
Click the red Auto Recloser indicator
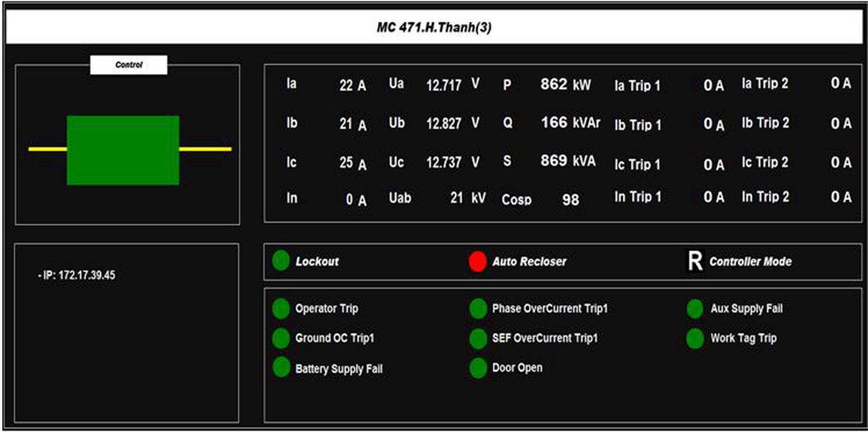point(477,262)
